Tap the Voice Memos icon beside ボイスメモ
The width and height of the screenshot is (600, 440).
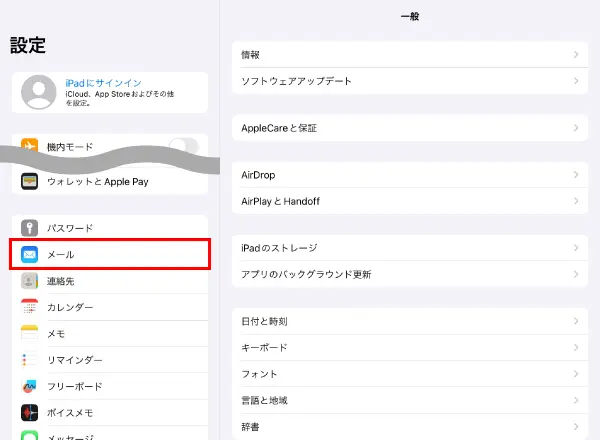point(29,413)
